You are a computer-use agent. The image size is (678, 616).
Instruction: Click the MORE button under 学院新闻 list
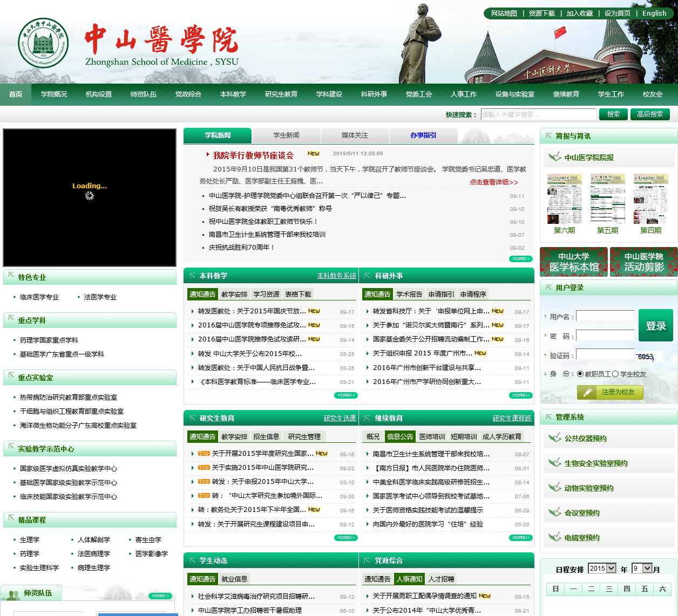(x=520, y=259)
